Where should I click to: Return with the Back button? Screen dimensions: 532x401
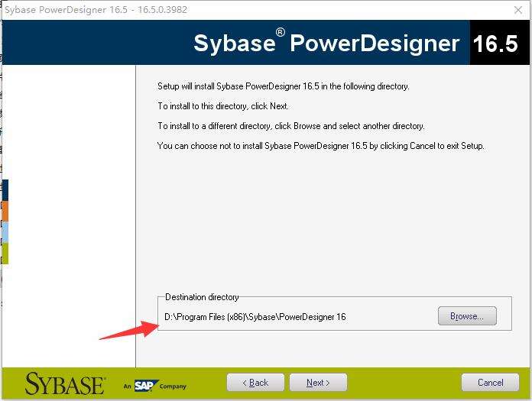coord(255,383)
